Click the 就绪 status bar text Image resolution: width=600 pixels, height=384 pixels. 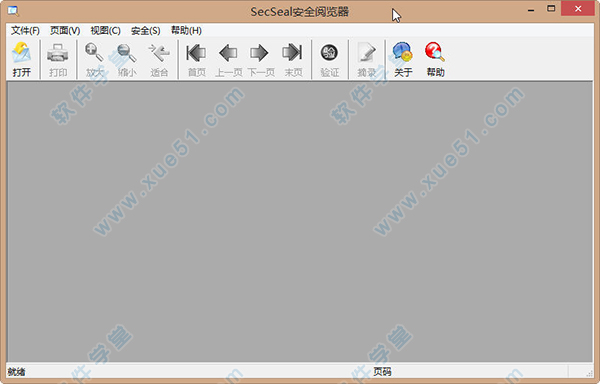tap(16, 372)
